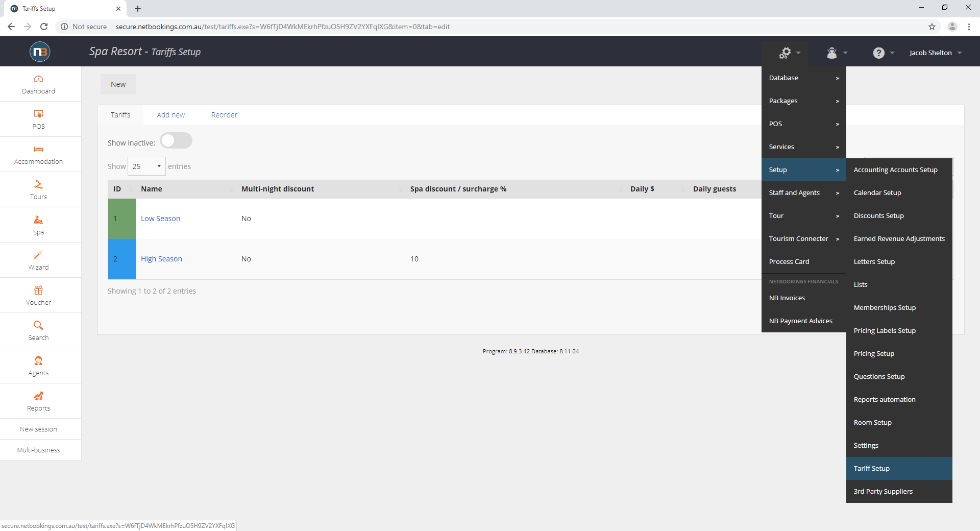
Task: Open the browser profile avatar icon
Action: coord(952,27)
